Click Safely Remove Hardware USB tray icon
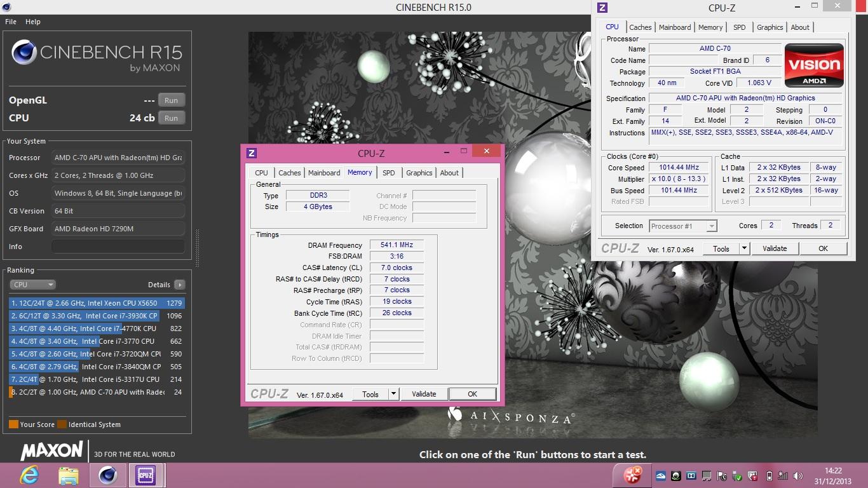Screen dimensions: 868x488 (x=737, y=476)
